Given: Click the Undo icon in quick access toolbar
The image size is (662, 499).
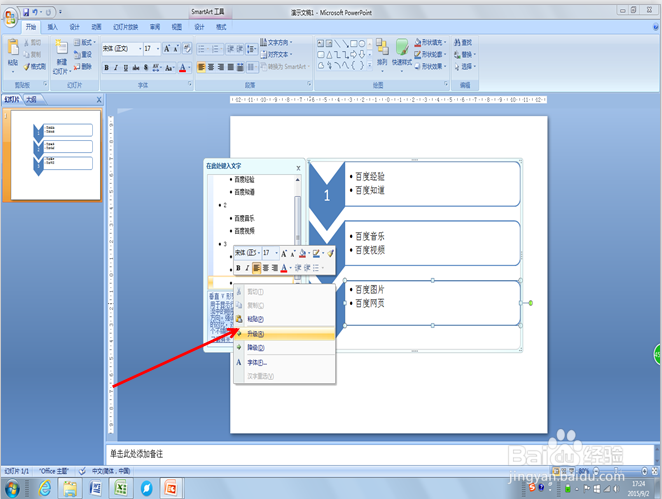Looking at the screenshot, I should pos(35,12).
